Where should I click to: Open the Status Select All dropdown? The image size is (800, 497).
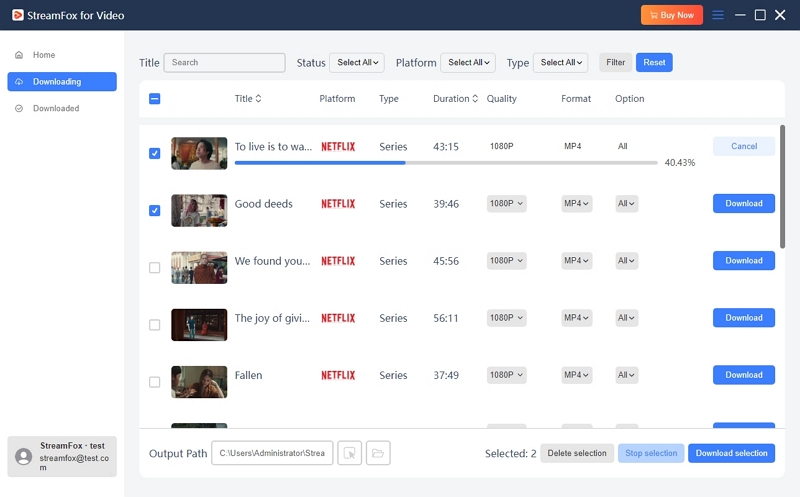(x=357, y=62)
